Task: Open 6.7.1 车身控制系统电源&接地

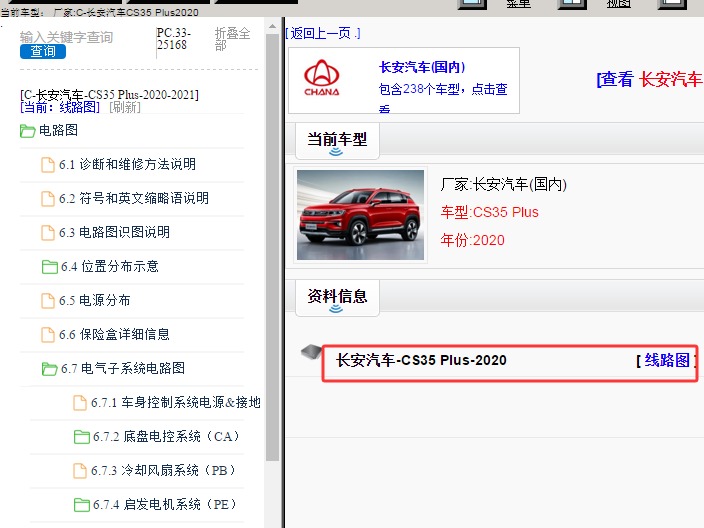Action: pos(176,402)
